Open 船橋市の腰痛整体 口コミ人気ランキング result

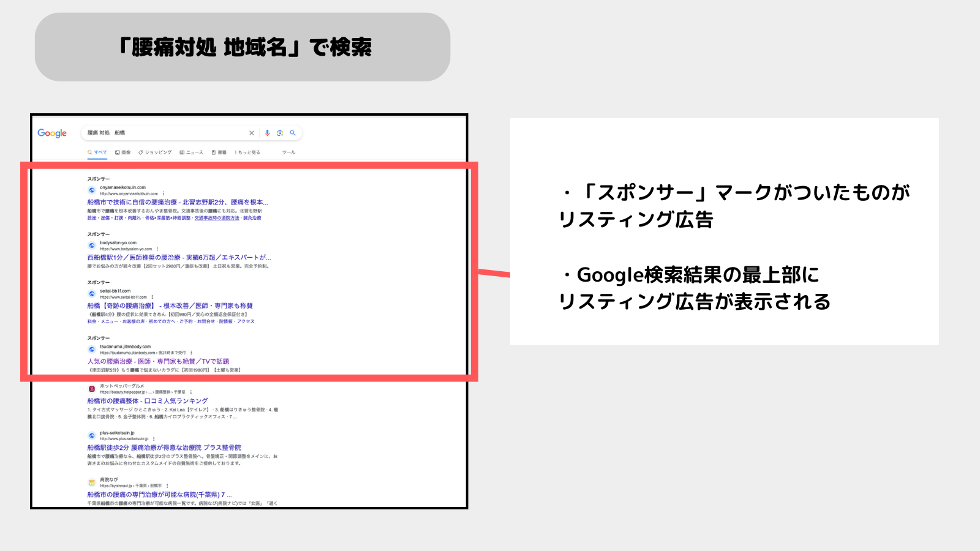coord(147,400)
